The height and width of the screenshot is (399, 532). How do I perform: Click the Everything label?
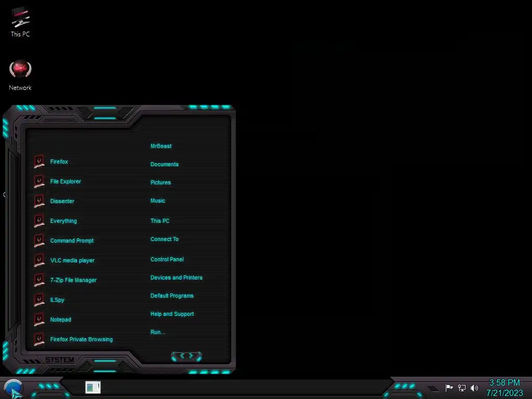pyautogui.click(x=63, y=221)
